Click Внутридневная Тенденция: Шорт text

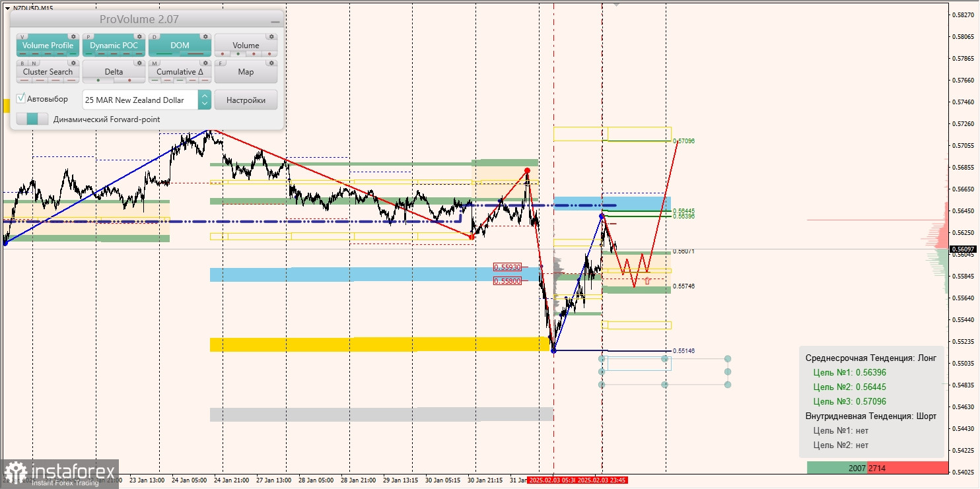click(x=870, y=416)
